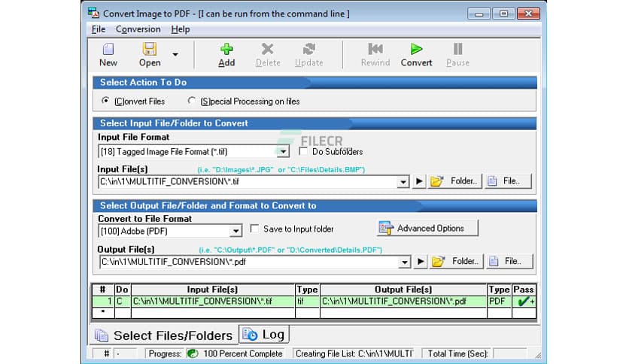The width and height of the screenshot is (629, 364).
Task: Click the Output File(s) column header
Action: coord(403,290)
